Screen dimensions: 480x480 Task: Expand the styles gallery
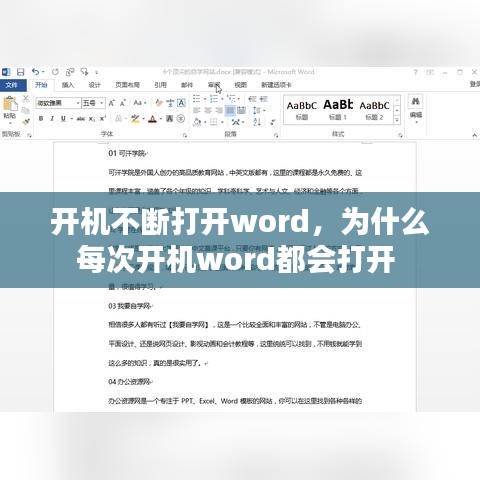tap(397, 120)
